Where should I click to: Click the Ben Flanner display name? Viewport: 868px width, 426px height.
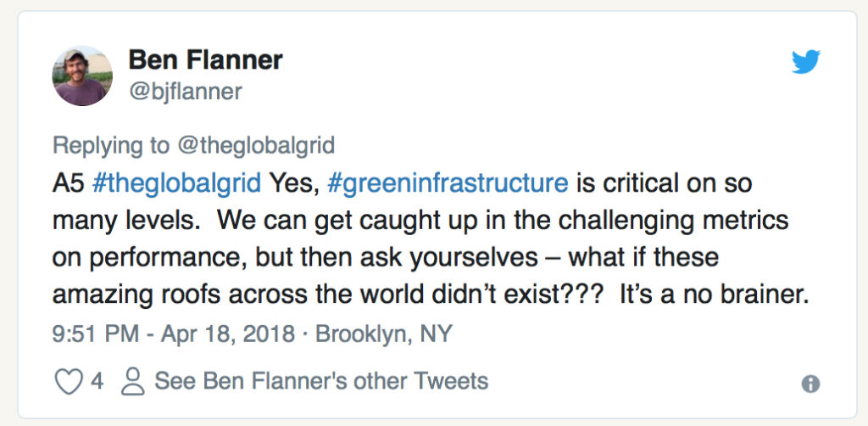click(x=205, y=60)
